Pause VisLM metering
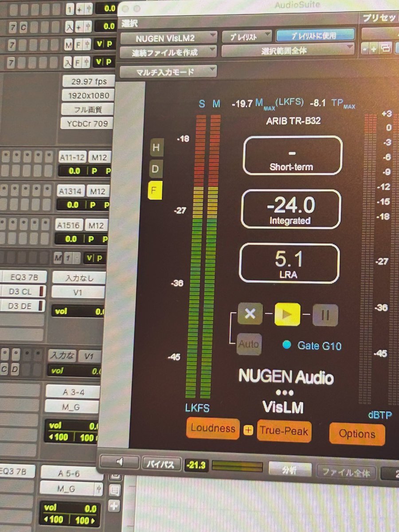 [x=325, y=315]
